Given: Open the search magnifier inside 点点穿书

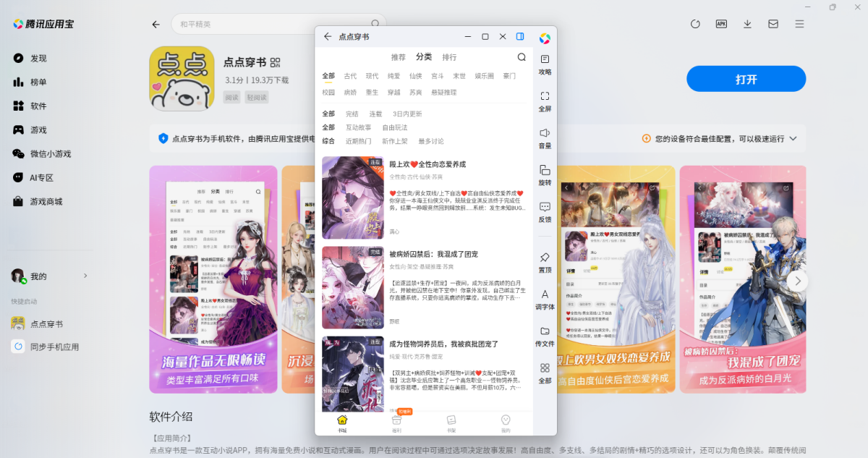Looking at the screenshot, I should click(521, 56).
